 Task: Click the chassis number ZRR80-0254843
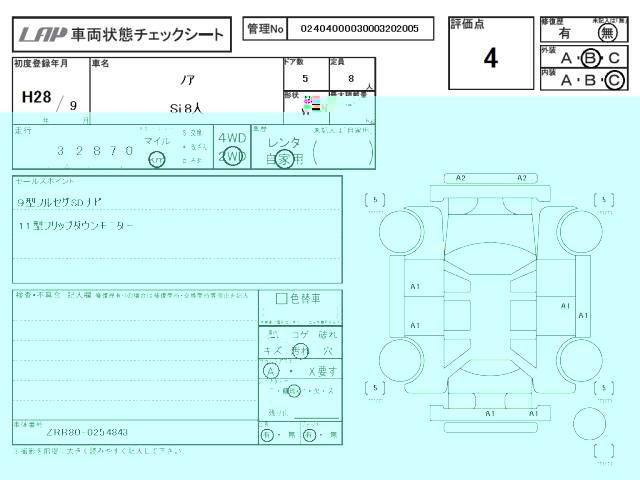87,432
